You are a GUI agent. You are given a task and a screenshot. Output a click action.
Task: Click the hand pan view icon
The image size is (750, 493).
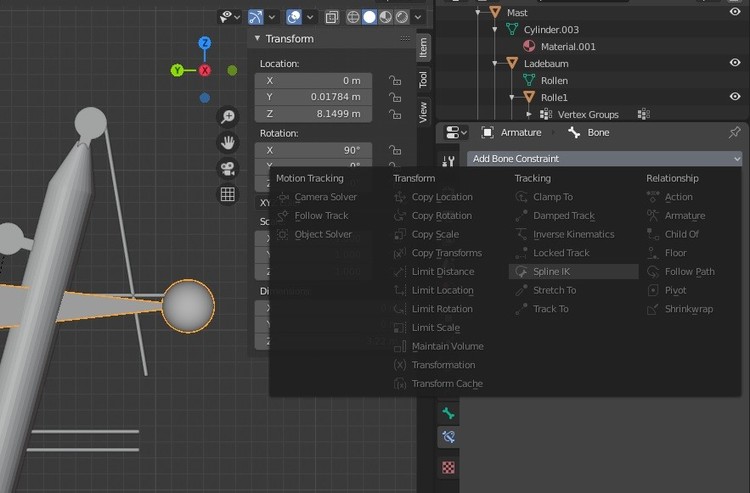(x=228, y=142)
